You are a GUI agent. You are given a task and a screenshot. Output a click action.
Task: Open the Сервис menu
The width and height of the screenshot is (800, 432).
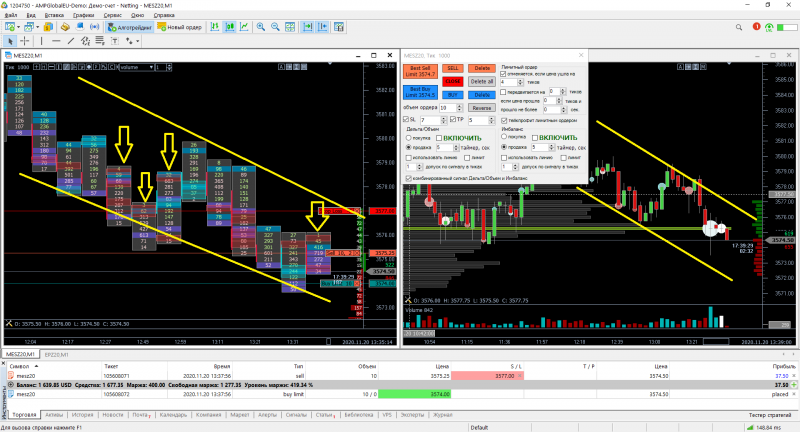[x=113, y=15]
